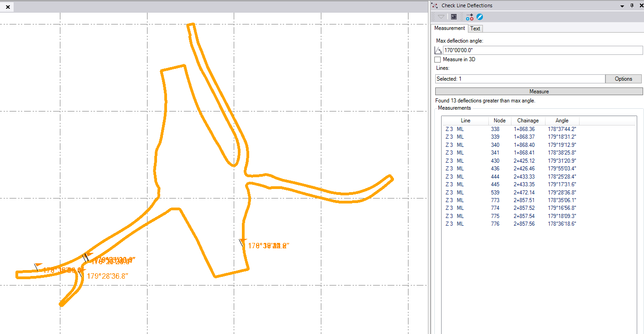Click the add/remove points toolbar icon

[x=470, y=17]
